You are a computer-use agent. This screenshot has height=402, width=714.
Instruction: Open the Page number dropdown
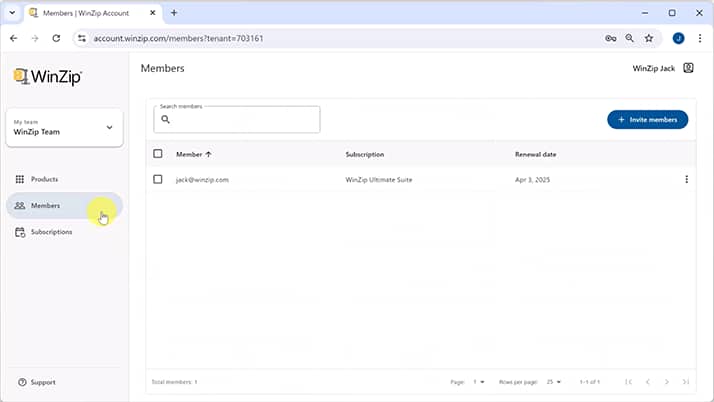479,382
